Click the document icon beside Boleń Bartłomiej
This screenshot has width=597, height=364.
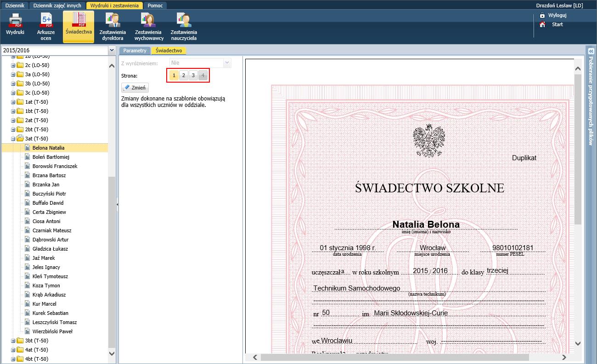(27, 157)
